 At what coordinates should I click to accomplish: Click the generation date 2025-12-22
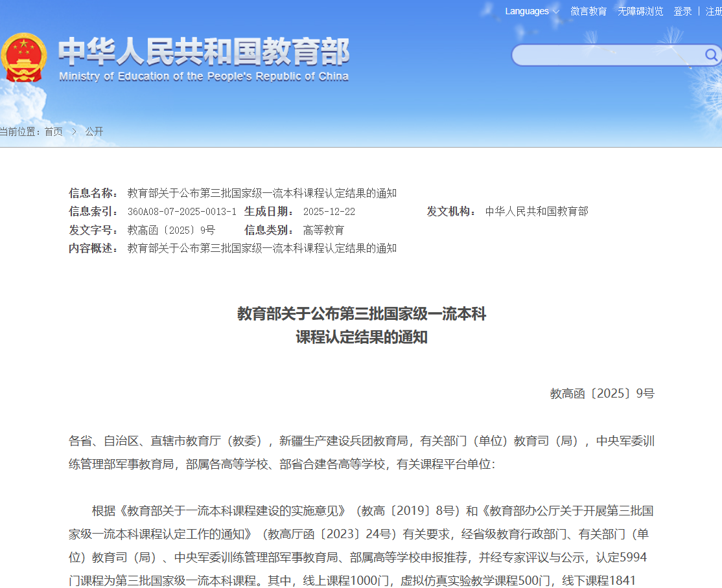[329, 212]
